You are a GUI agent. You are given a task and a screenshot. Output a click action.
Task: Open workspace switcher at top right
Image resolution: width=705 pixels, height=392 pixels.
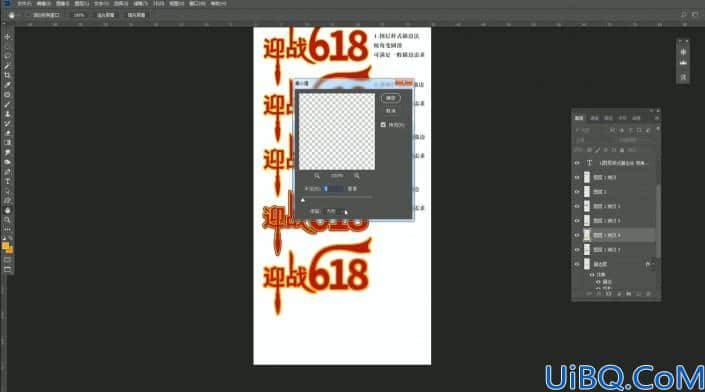point(696,15)
